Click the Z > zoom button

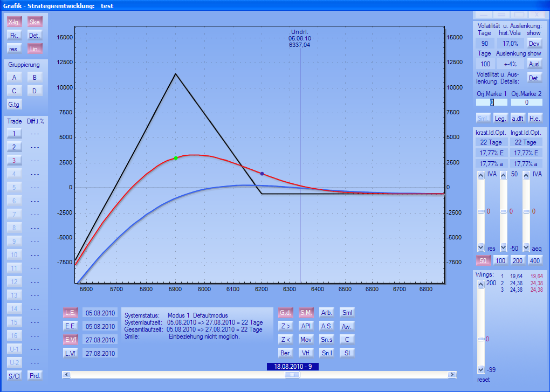[286, 326]
